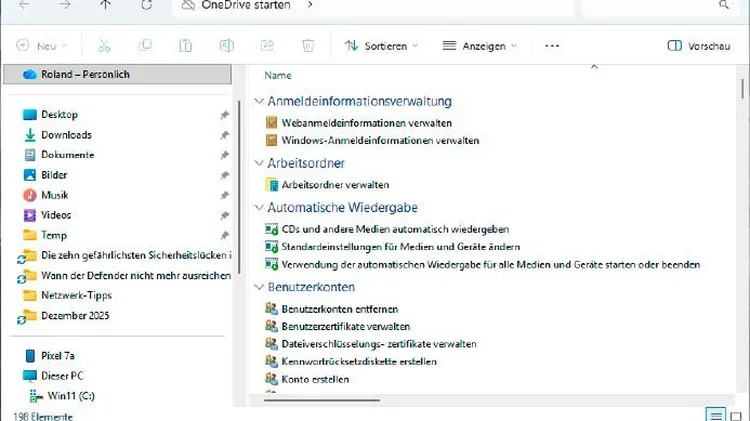Image resolution: width=750 pixels, height=421 pixels.
Task: Click the Rename icon in toolbar
Action: point(227,46)
